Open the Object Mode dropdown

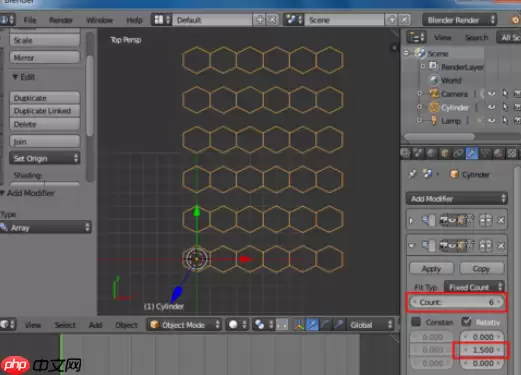[183, 325]
